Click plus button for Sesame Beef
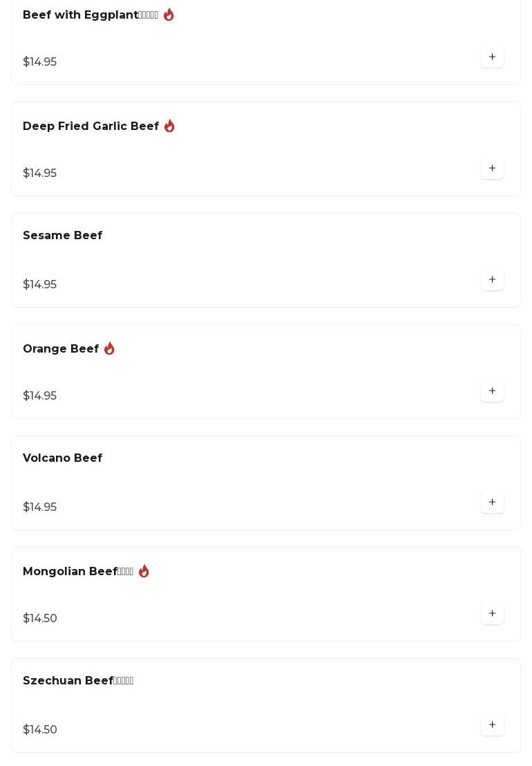The image size is (532, 766). [492, 280]
